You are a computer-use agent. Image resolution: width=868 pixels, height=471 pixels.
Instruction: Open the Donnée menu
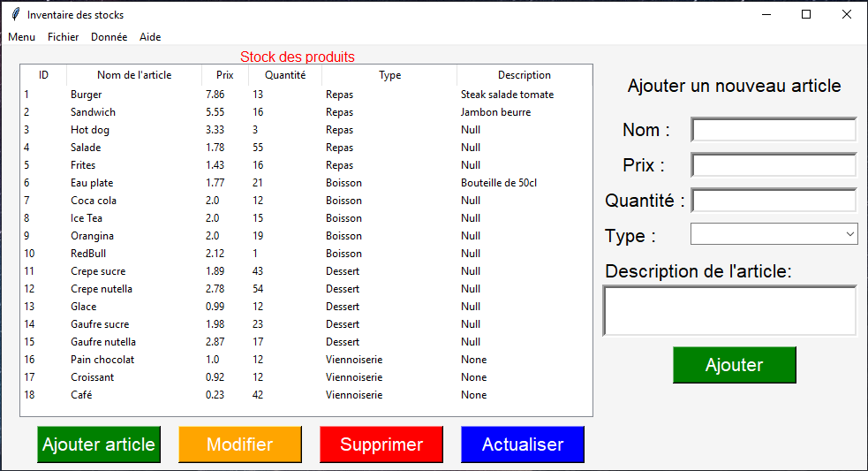click(x=109, y=37)
